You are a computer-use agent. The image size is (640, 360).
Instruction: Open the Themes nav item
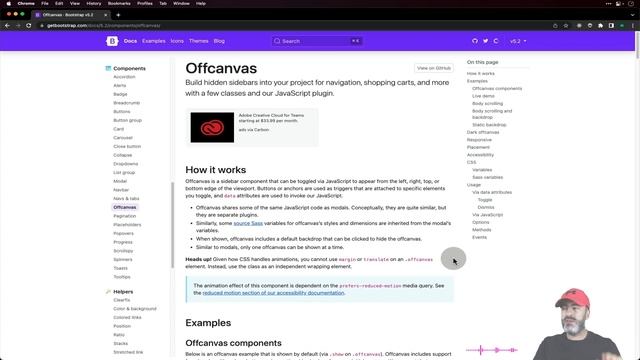(199, 41)
